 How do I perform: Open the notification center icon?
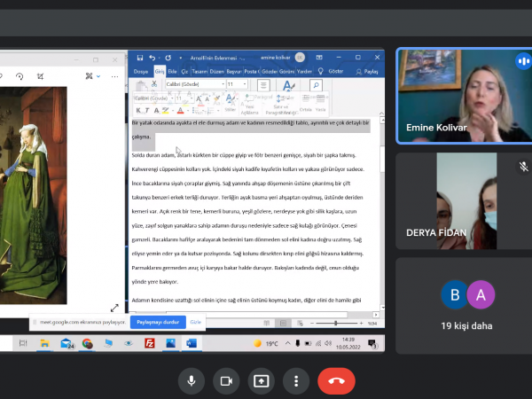click(372, 344)
